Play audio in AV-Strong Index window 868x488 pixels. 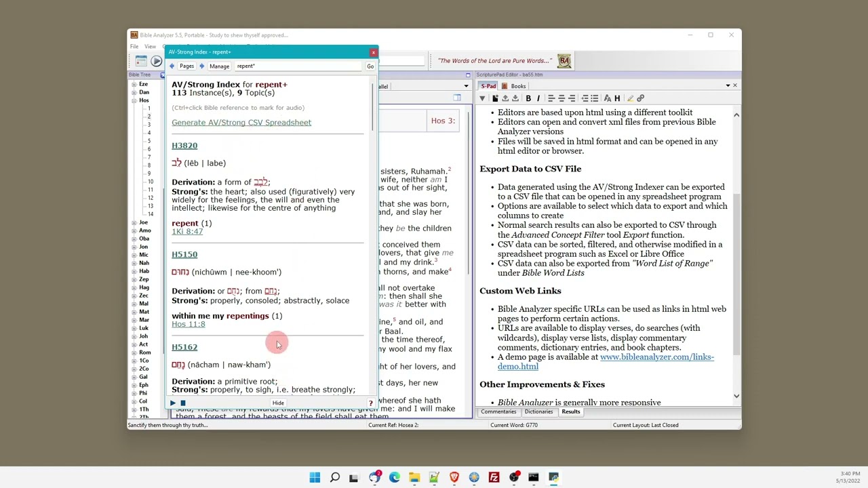[173, 403]
